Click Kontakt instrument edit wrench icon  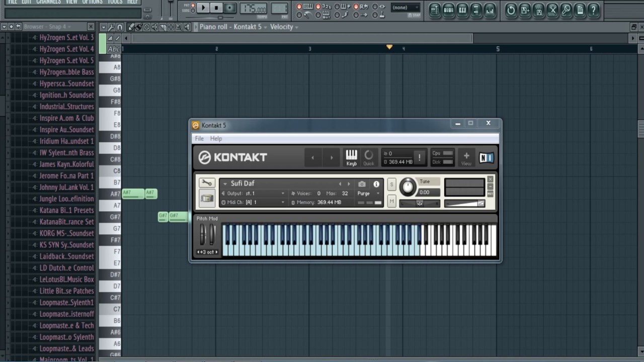(207, 183)
